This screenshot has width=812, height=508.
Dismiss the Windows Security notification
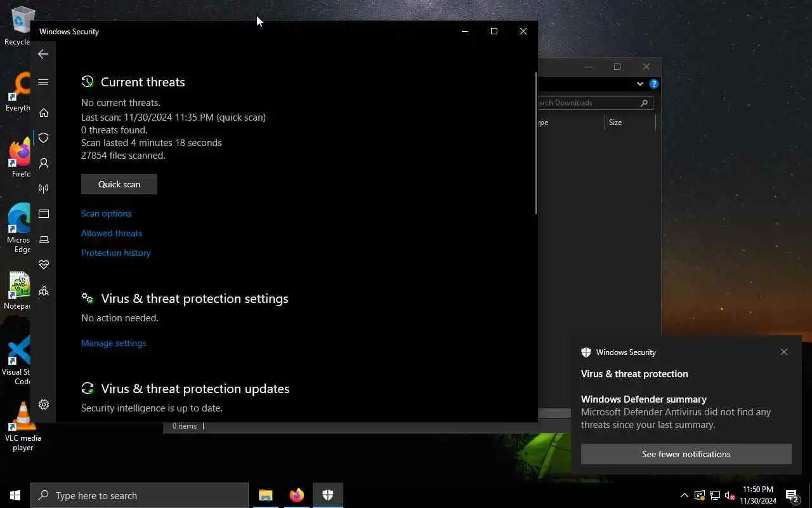(784, 352)
